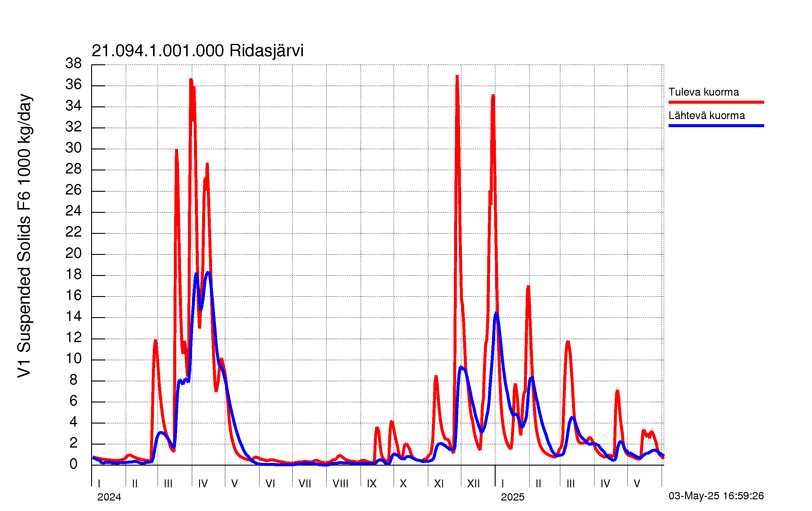
Task: Click the y-axis value '18'
Action: coord(73,275)
